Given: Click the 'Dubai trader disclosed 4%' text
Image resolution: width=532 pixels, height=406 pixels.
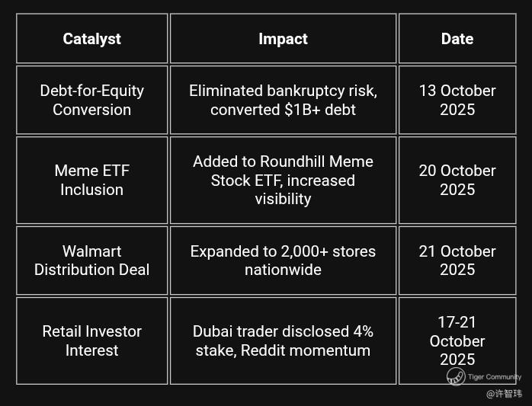Looking at the screenshot, I should coord(283,331).
